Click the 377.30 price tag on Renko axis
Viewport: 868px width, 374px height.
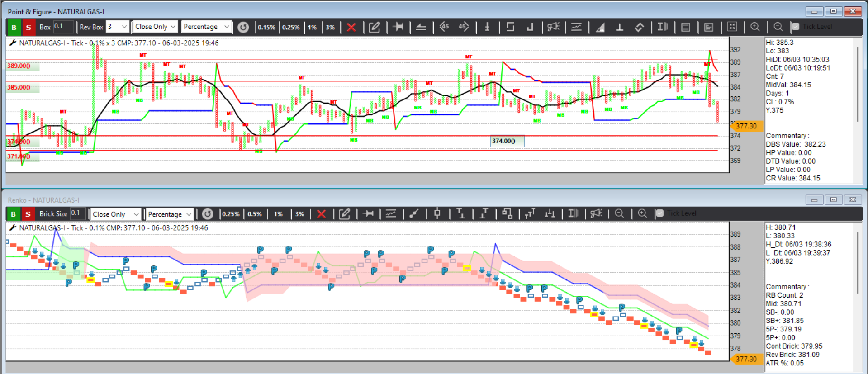coord(746,359)
